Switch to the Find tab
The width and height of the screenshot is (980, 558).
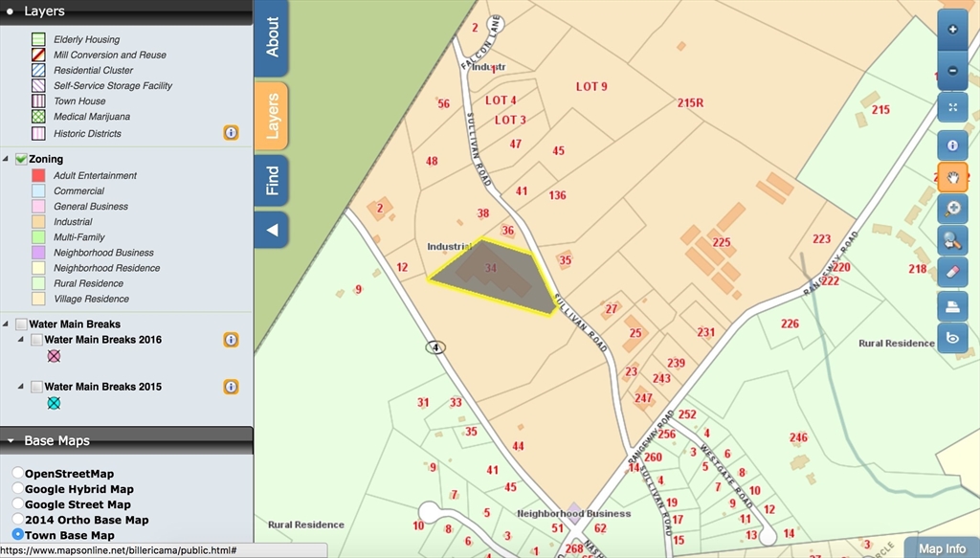pos(272,180)
